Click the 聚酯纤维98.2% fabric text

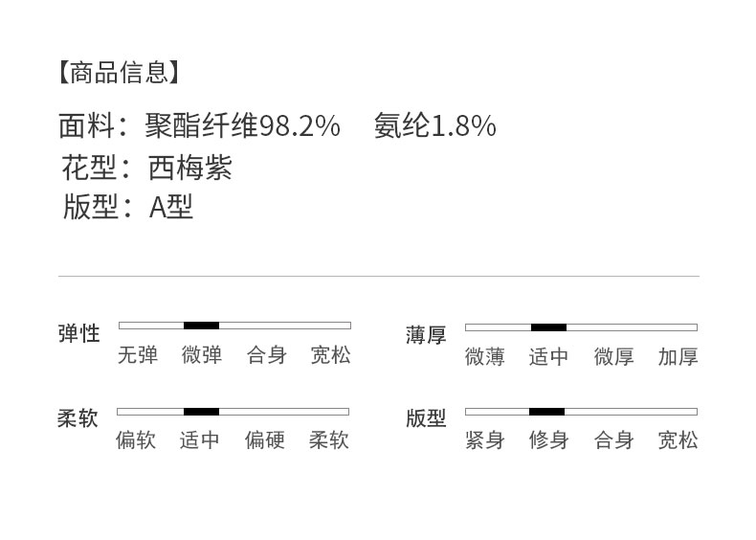242,126
